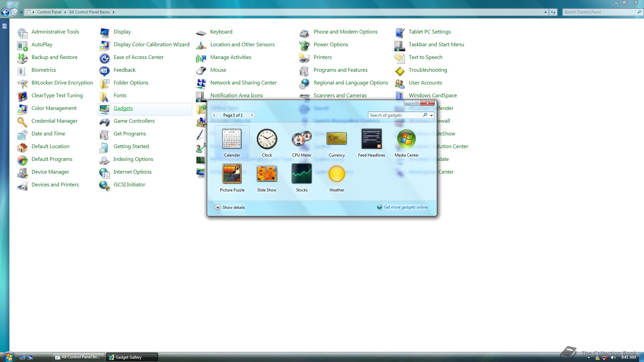Click Get more gadgets online link

406,207
